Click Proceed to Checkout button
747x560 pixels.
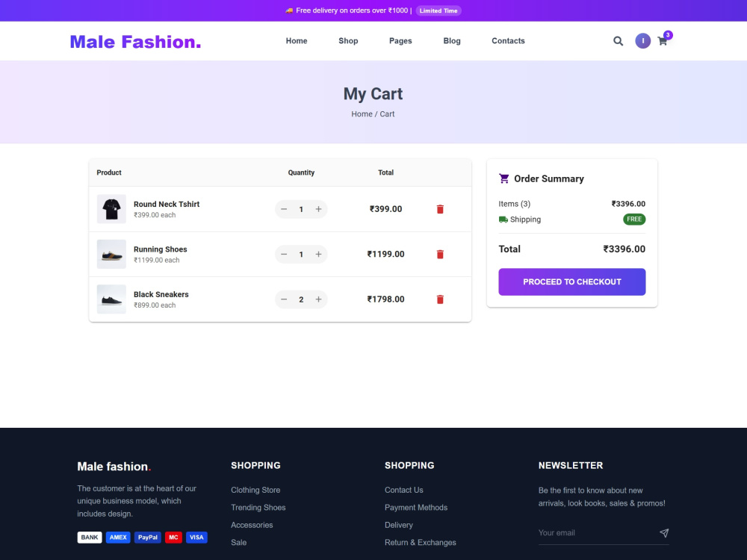point(571,282)
